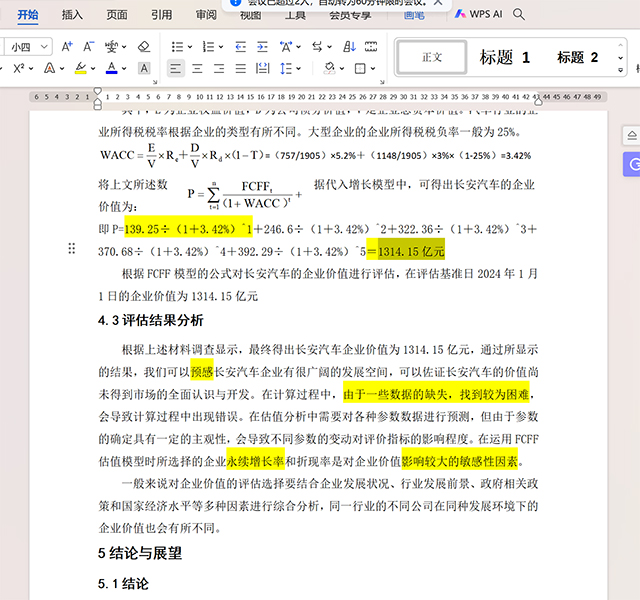Screen dimensions: 640x600
Task: Switch to the 页面 tab
Action: [117, 15]
